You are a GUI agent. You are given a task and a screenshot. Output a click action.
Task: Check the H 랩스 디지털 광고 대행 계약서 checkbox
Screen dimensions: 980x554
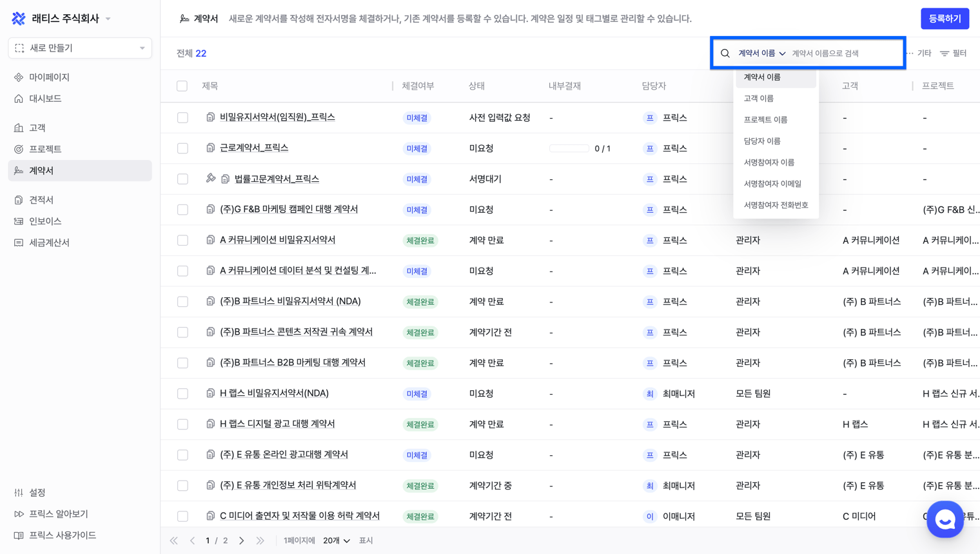[x=183, y=424]
